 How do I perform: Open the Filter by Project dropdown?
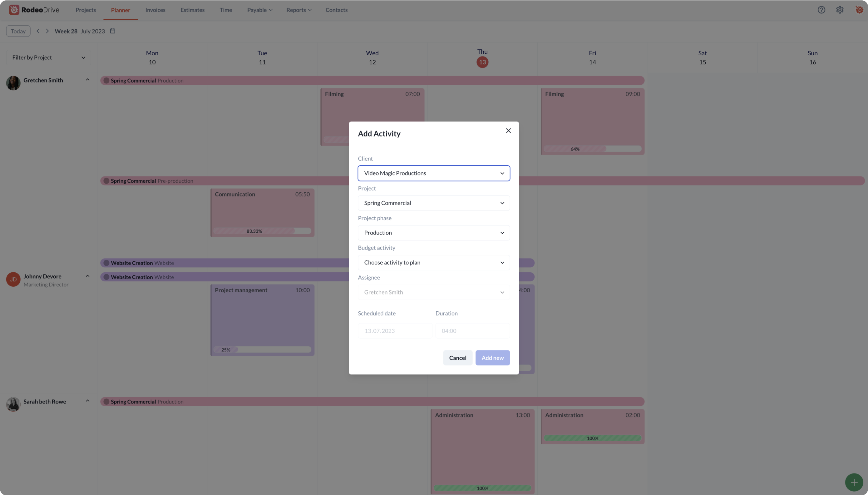click(49, 57)
